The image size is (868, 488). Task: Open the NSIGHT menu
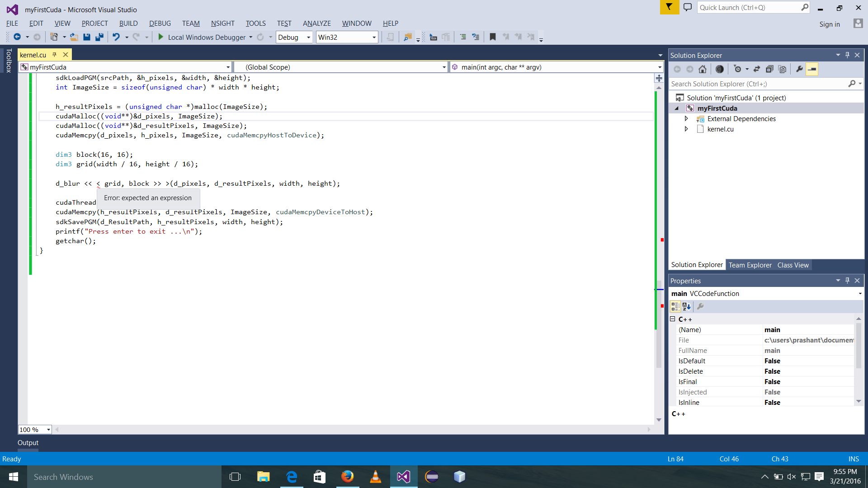coord(222,23)
